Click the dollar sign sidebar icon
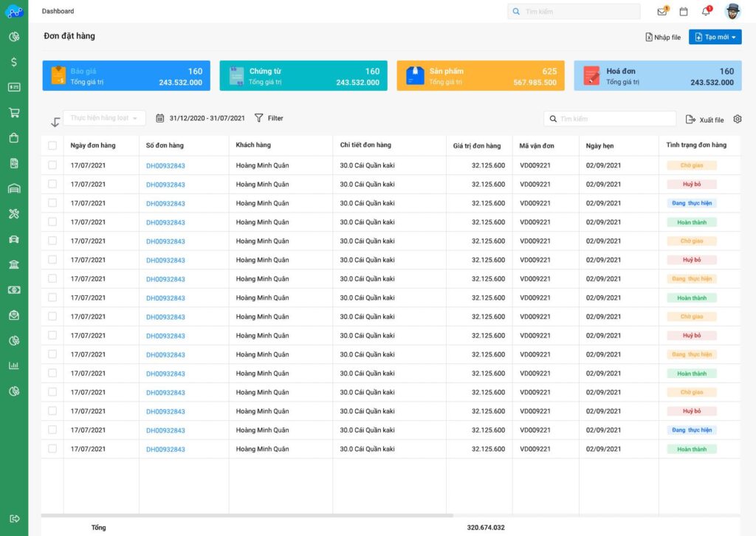The width and height of the screenshot is (756, 536). (14, 62)
